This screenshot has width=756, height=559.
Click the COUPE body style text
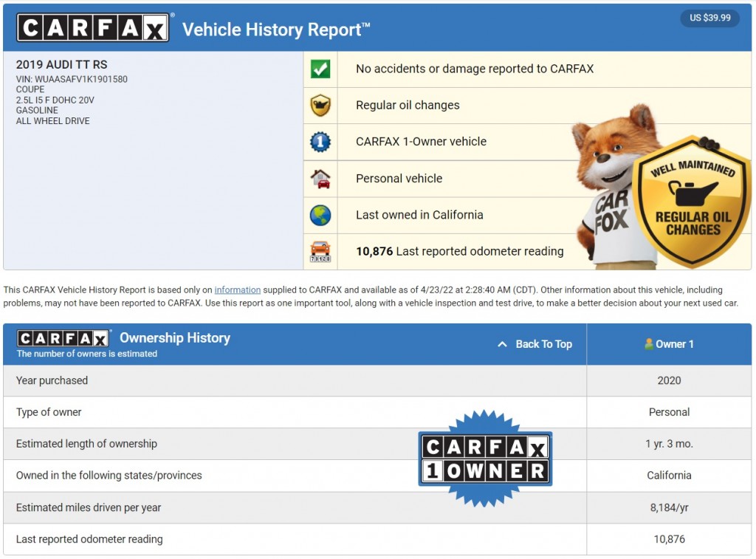[x=30, y=89]
